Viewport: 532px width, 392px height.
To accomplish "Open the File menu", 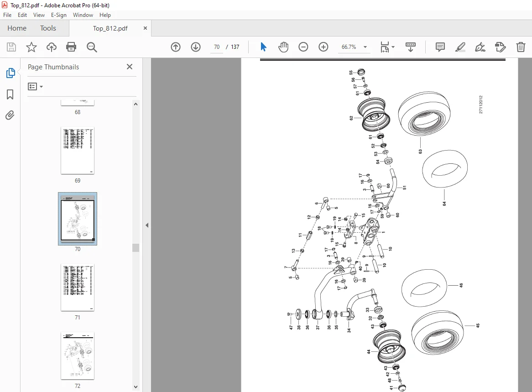I will click(7, 15).
